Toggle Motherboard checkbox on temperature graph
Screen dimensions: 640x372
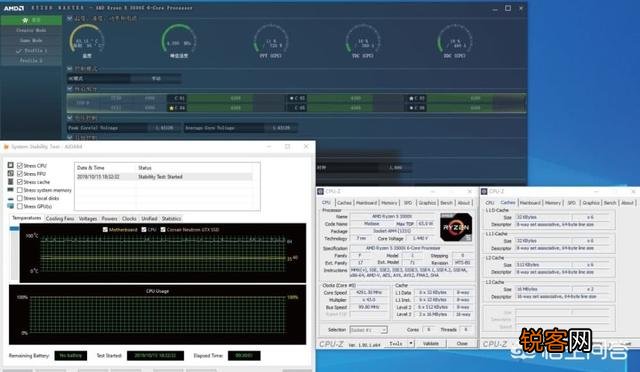point(105,229)
